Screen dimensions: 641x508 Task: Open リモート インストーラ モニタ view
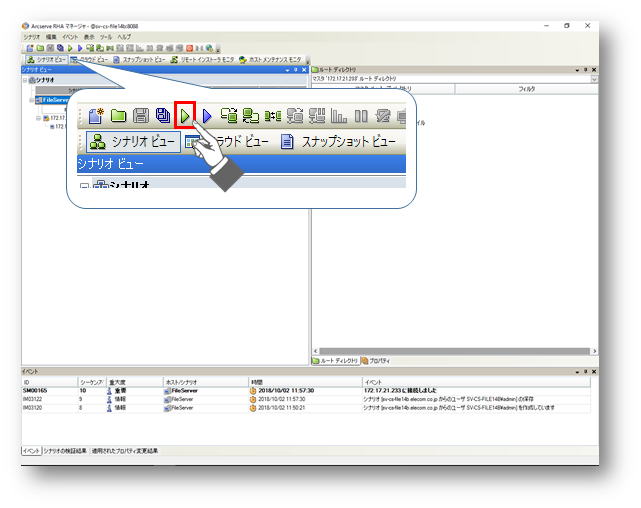tap(203, 60)
